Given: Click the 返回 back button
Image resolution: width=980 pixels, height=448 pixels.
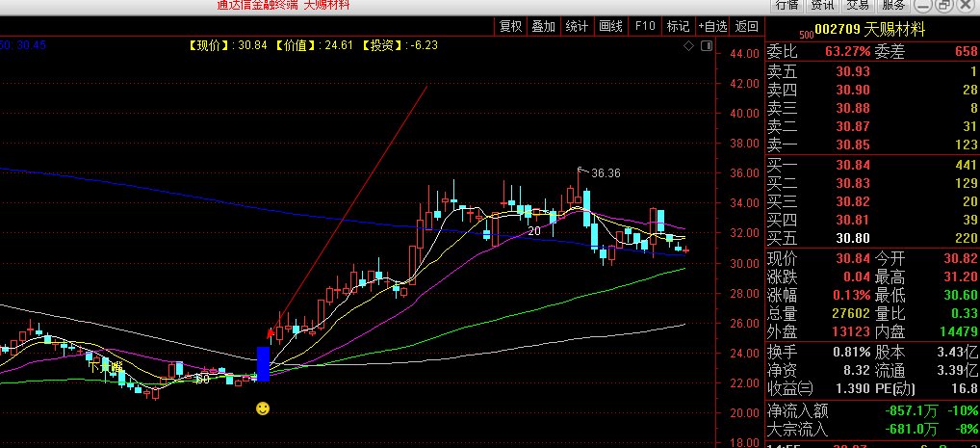Looking at the screenshot, I should pyautogui.click(x=746, y=27).
